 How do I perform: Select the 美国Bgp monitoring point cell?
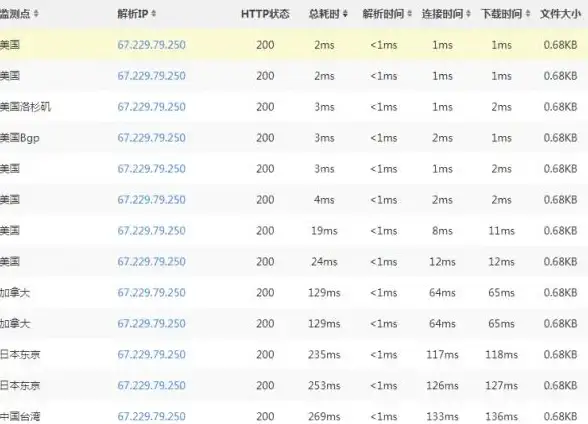(x=20, y=138)
